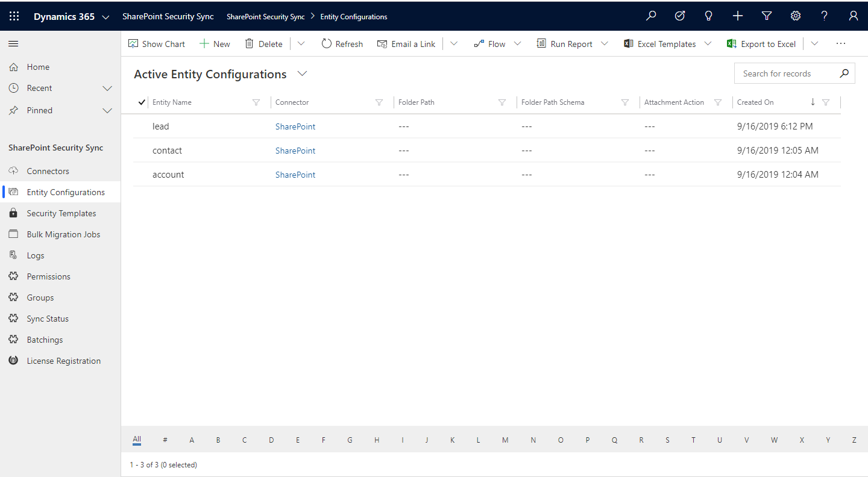The image size is (868, 477).
Task: Expand the Recent section in sidebar
Action: (107, 89)
